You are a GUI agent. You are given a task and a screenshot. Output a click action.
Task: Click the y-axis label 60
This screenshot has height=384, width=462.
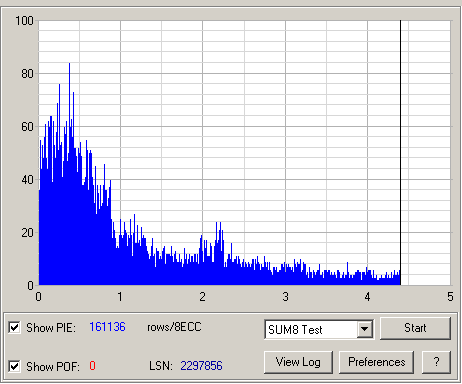click(27, 127)
